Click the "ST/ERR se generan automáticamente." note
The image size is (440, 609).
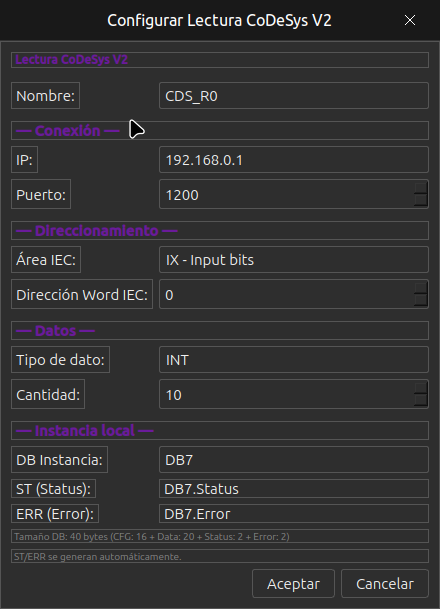[x=220, y=556]
